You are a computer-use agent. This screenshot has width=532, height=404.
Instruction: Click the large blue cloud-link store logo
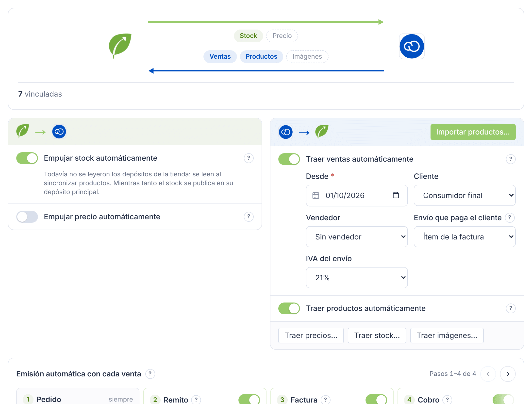(412, 46)
